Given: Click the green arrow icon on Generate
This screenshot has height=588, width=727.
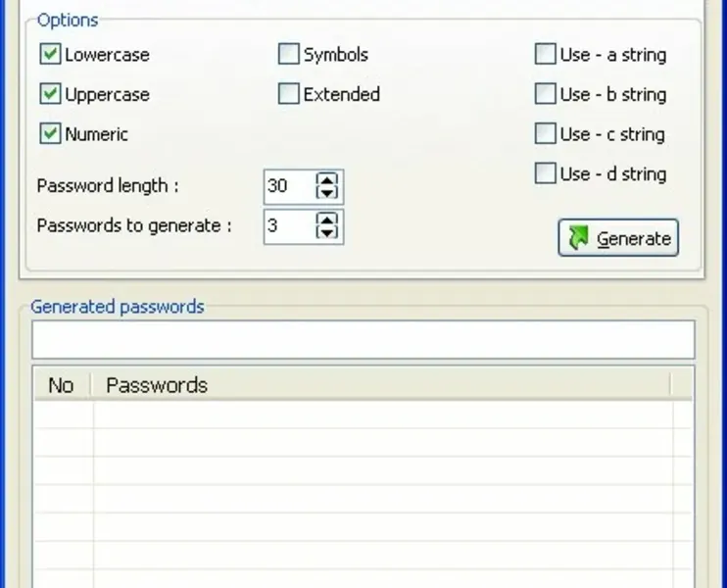Looking at the screenshot, I should pos(578,238).
